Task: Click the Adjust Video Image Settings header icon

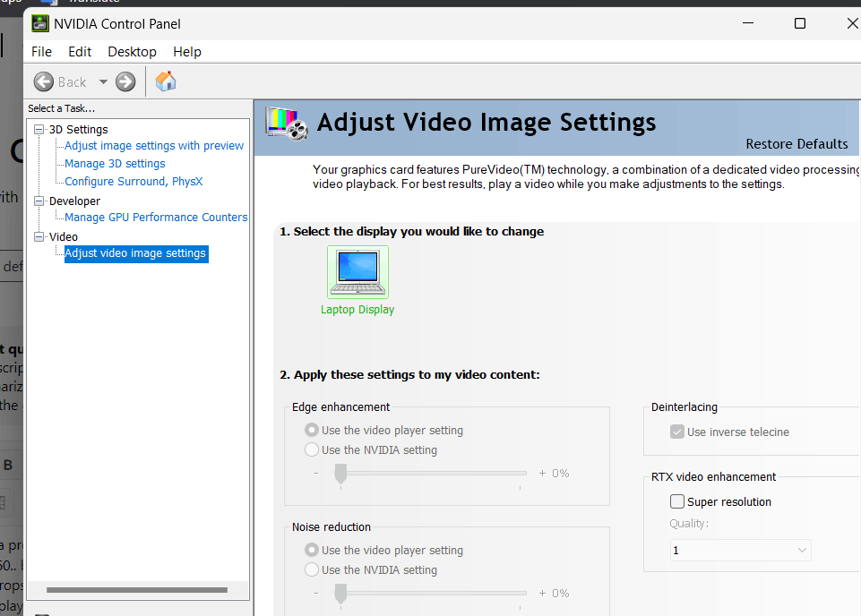Action: tap(286, 124)
